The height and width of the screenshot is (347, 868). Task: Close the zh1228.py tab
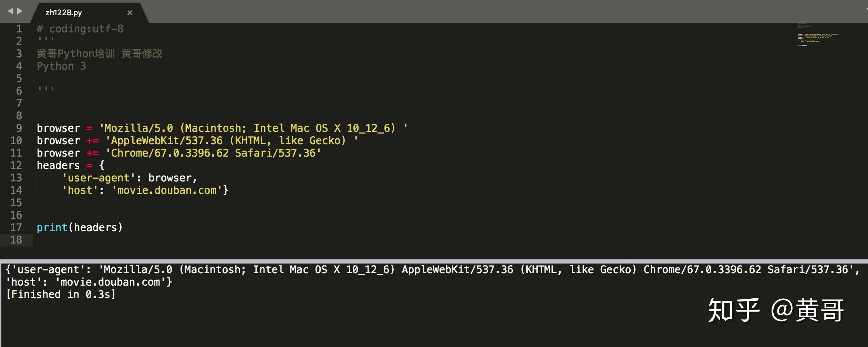130,13
